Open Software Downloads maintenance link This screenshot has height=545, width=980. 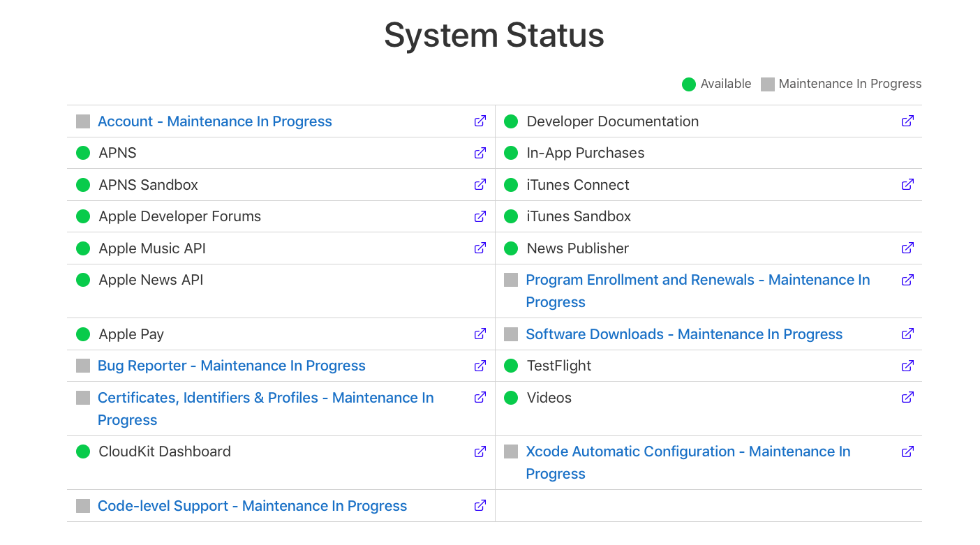point(684,334)
